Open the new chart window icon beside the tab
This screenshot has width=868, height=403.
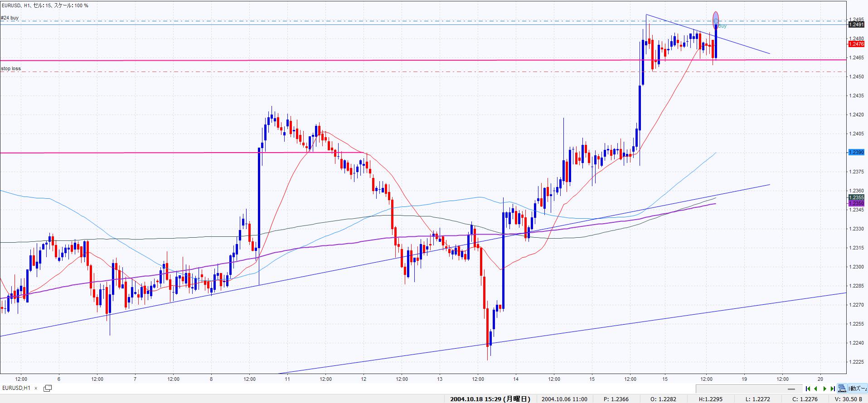pyautogui.click(x=48, y=388)
